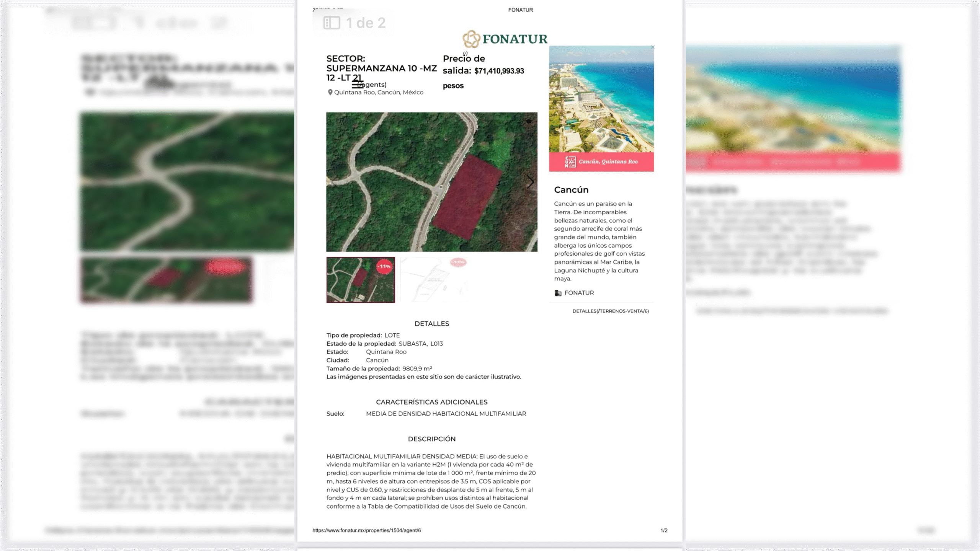
Task: Click the '1 de 2' page indicator
Action: [x=366, y=23]
